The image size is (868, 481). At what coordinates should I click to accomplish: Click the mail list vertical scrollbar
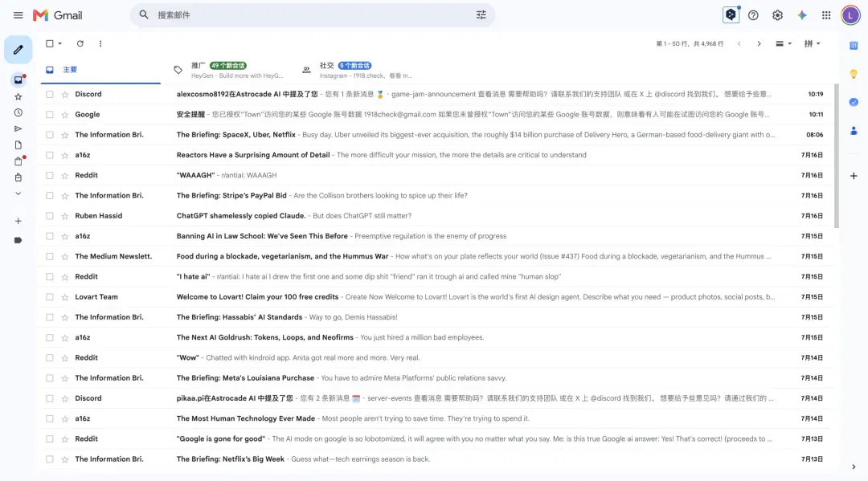tap(837, 156)
